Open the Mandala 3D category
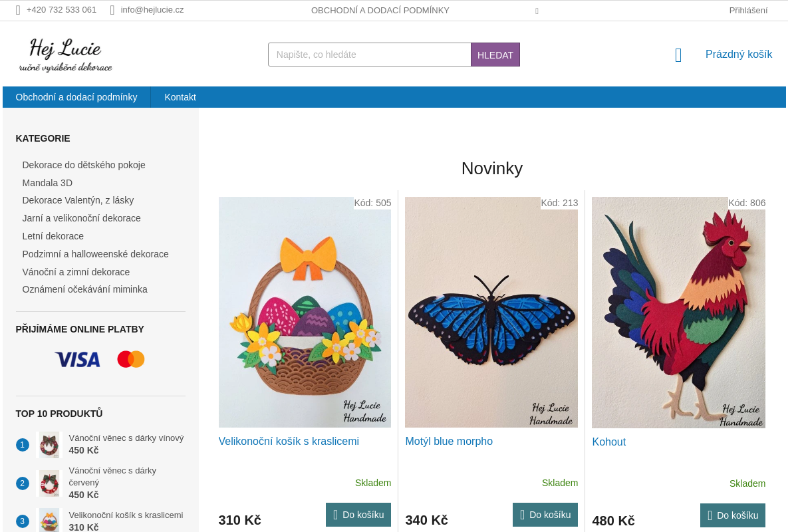798x532 pixels. pyautogui.click(x=47, y=183)
